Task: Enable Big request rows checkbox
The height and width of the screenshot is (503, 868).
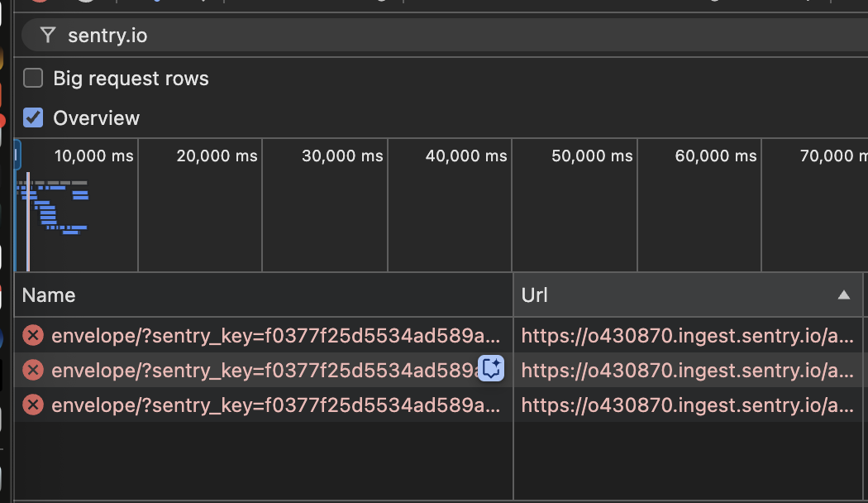Action: click(x=33, y=78)
